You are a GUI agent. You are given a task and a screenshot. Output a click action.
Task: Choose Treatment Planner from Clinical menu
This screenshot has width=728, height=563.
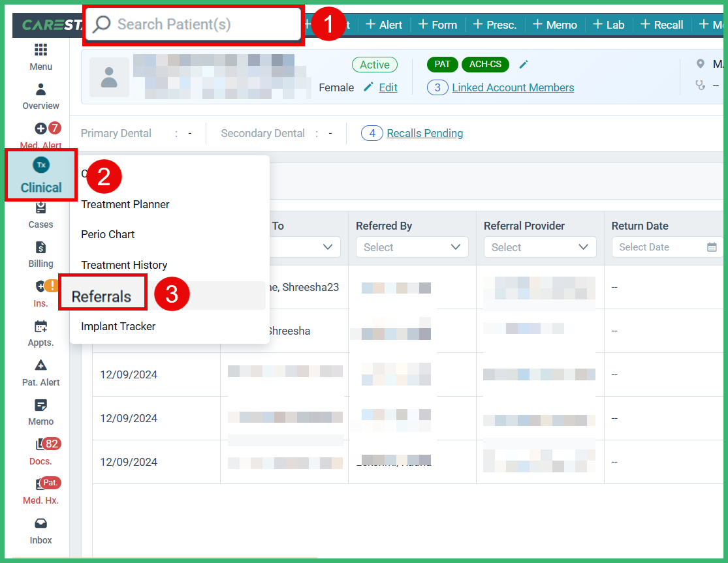[x=125, y=204]
